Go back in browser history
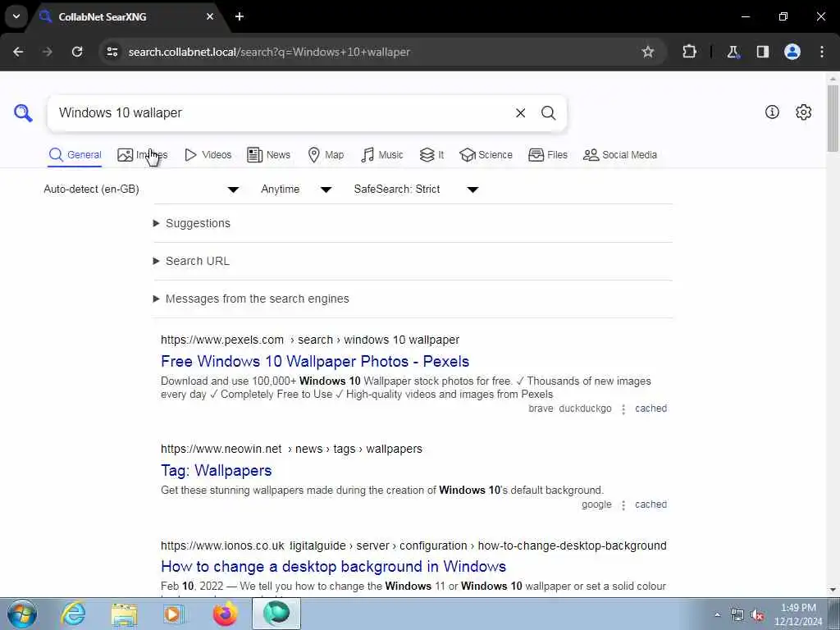Screen dimensions: 840x630 [18, 52]
